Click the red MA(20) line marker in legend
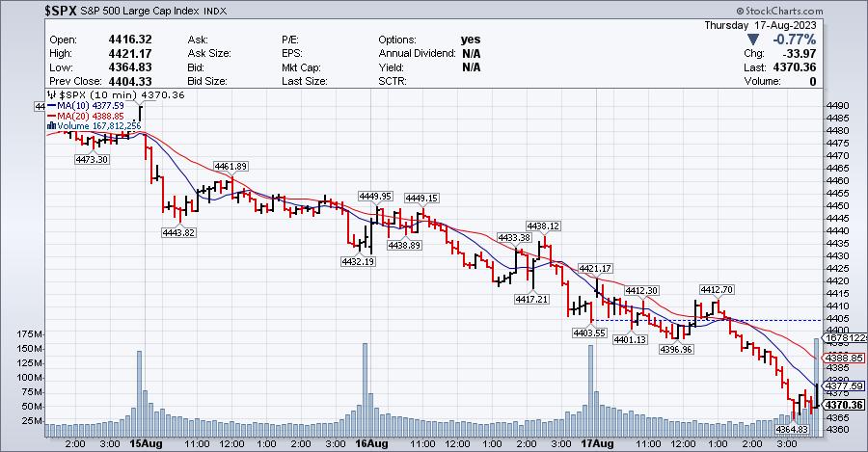 click(x=50, y=116)
